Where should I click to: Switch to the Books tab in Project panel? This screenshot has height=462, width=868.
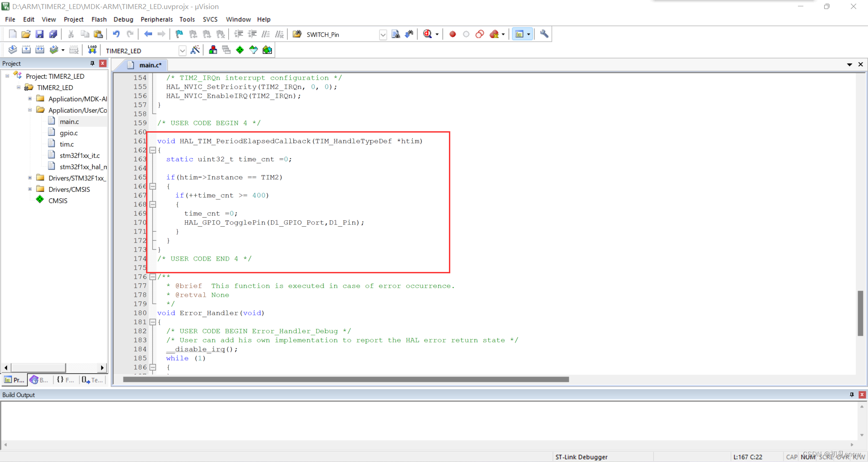tap(39, 380)
